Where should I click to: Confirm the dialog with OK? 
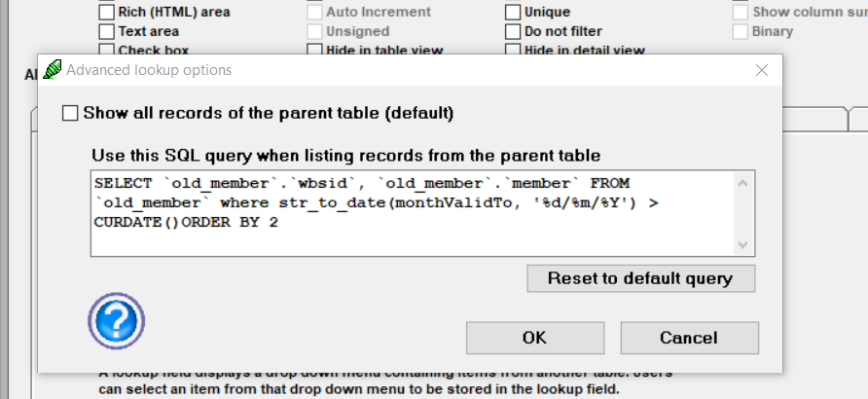click(x=535, y=338)
